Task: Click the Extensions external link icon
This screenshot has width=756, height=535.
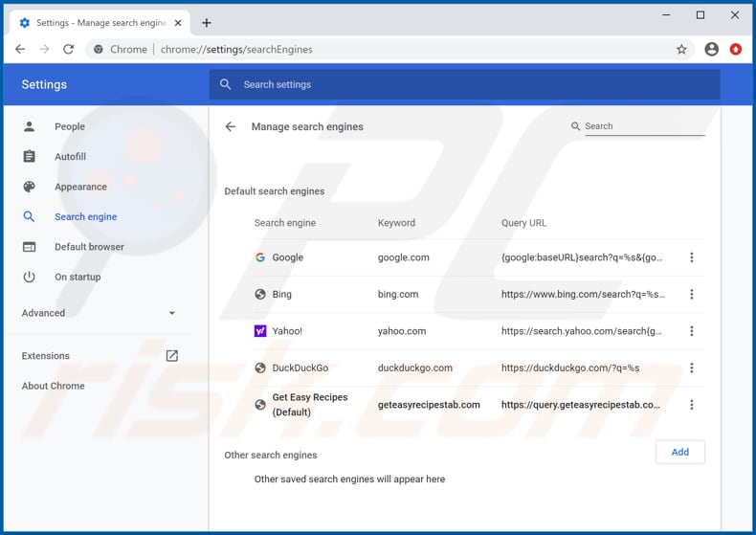Action: tap(171, 356)
